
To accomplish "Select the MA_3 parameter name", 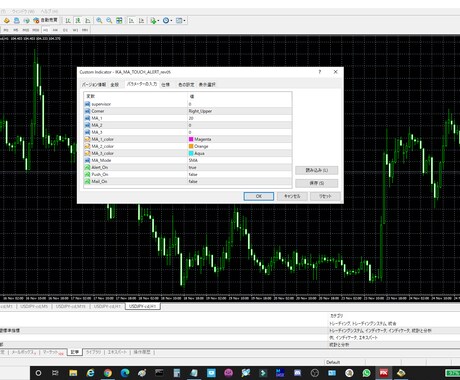I will pyautogui.click(x=97, y=132).
